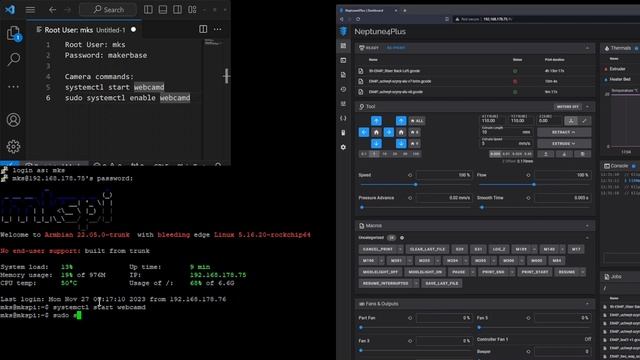This screenshot has height=360, width=640.
Task: Click the browser address bar
Action: click(545, 19)
